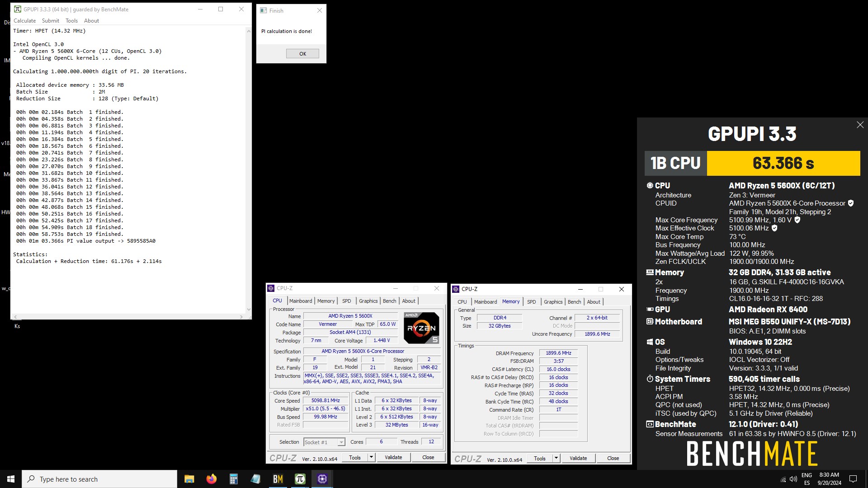This screenshot has width=868, height=488.
Task: Click GPUPI horizontal scrollbar right arrow
Action: pyautogui.click(x=241, y=317)
